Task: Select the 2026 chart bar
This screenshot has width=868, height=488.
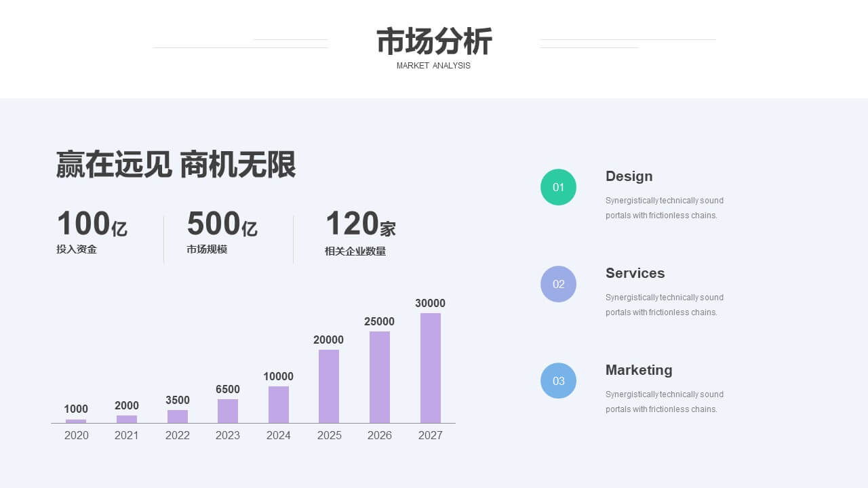Action: (380, 377)
